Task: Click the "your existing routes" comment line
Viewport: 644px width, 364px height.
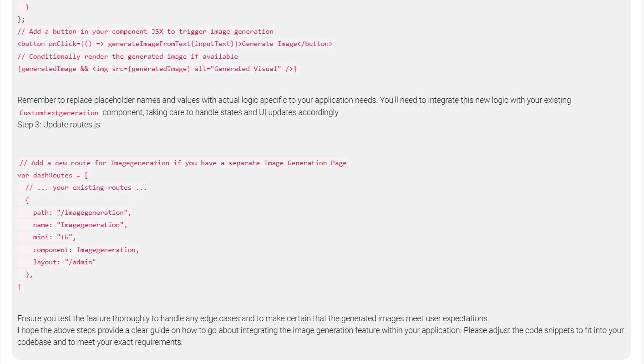Action: pyautogui.click(x=86, y=187)
